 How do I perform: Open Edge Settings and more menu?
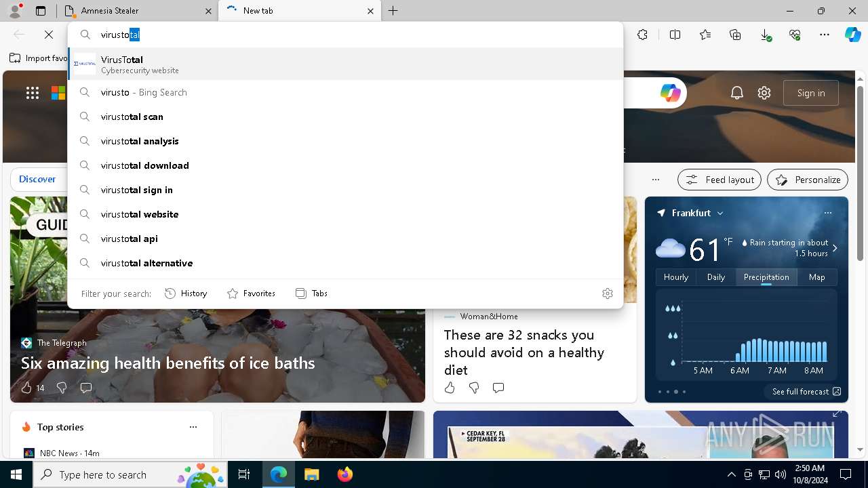(x=825, y=35)
